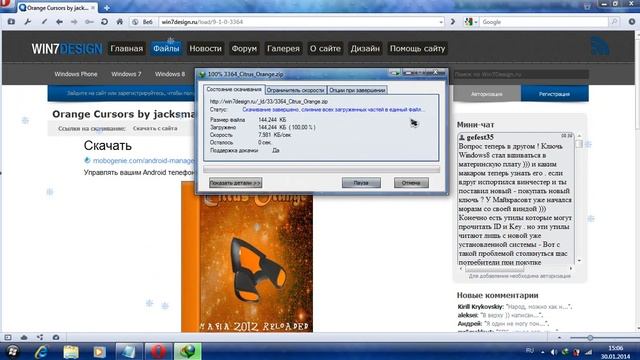Click Пауза button in download dialog
This screenshot has width=640, height=360.
point(361,183)
